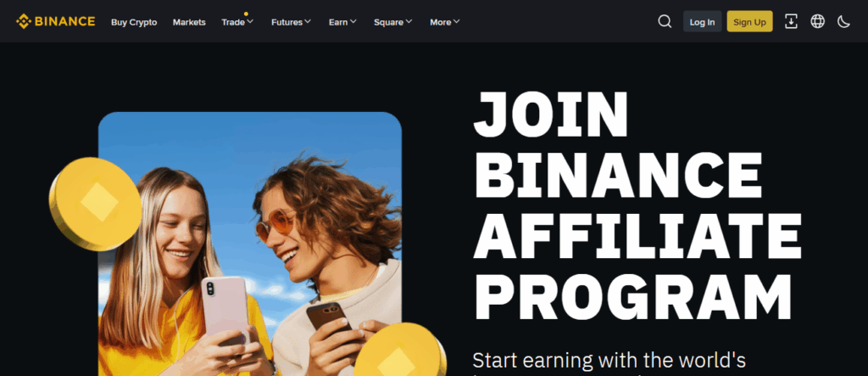This screenshot has height=376, width=868.
Task: Open the language globe icon
Action: (x=817, y=21)
